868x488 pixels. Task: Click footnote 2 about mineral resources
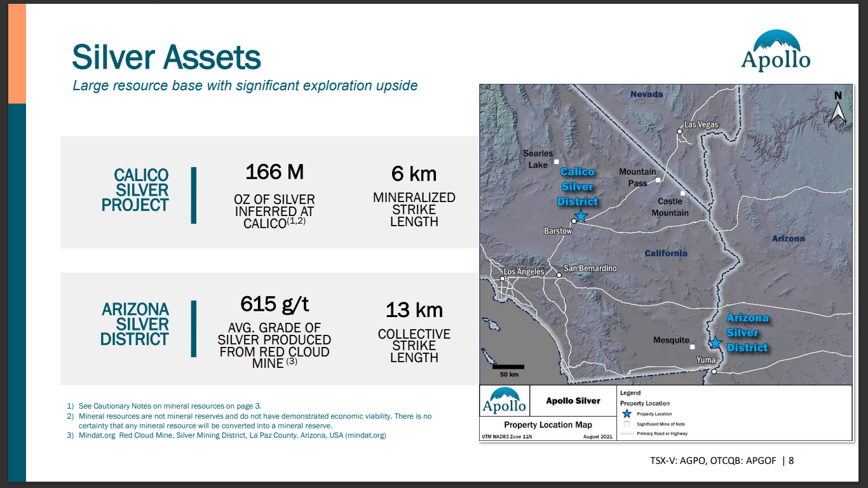(x=249, y=421)
